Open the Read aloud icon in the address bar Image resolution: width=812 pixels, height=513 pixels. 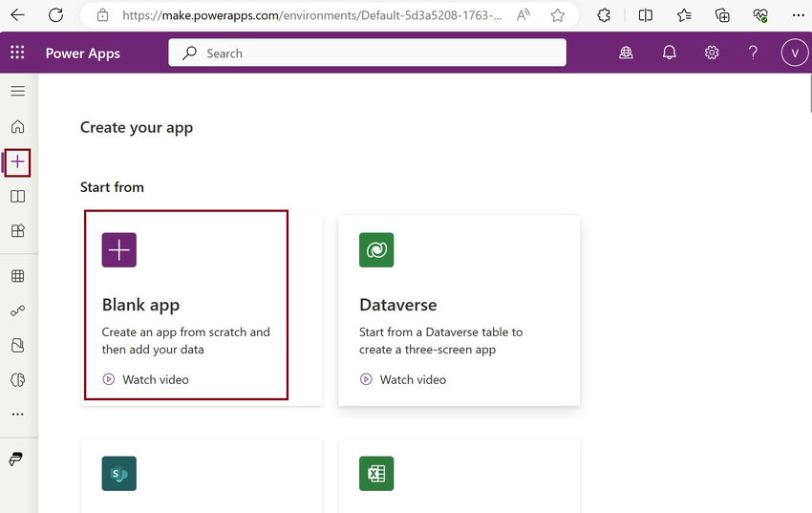point(524,15)
